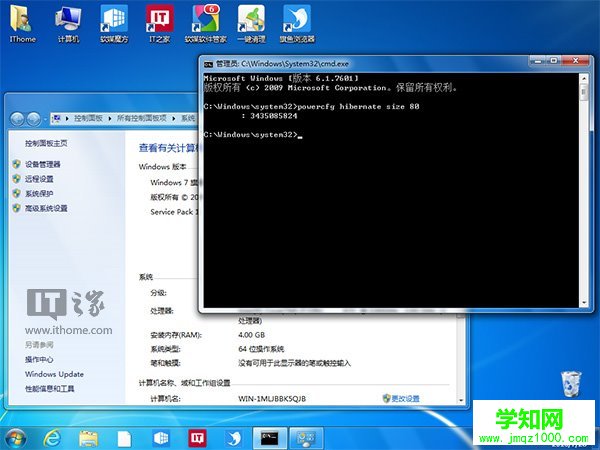Open the IThome folder on desktop

point(22,24)
